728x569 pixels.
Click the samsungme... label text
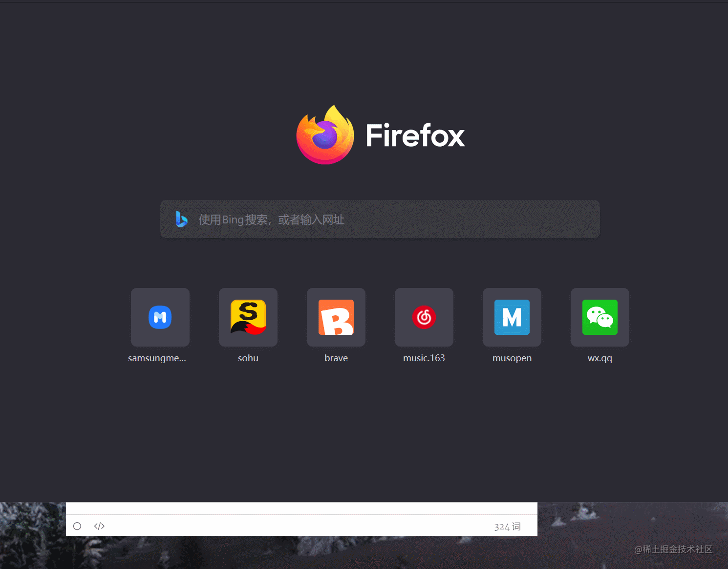157,358
